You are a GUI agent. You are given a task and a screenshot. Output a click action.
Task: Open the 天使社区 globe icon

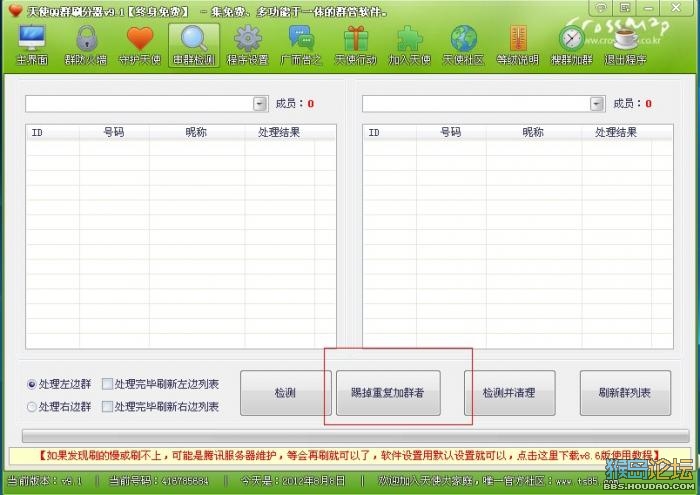pyautogui.click(x=463, y=45)
